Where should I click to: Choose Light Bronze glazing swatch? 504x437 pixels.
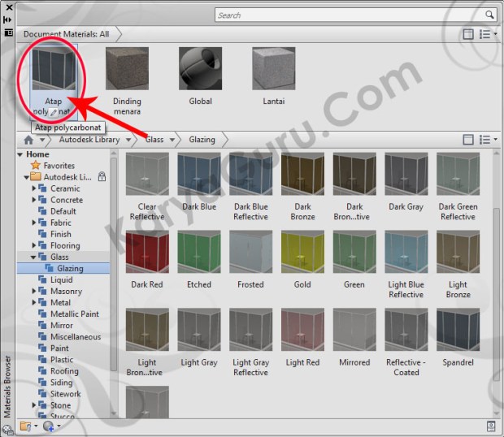click(458, 252)
